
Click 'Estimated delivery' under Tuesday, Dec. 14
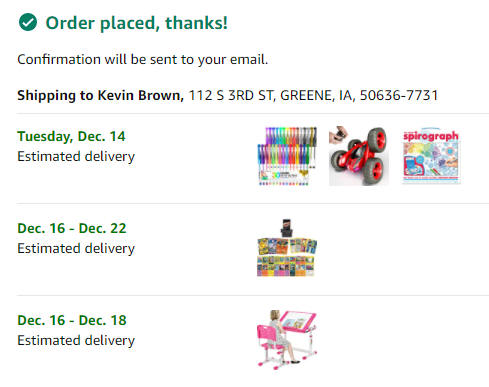pos(76,156)
